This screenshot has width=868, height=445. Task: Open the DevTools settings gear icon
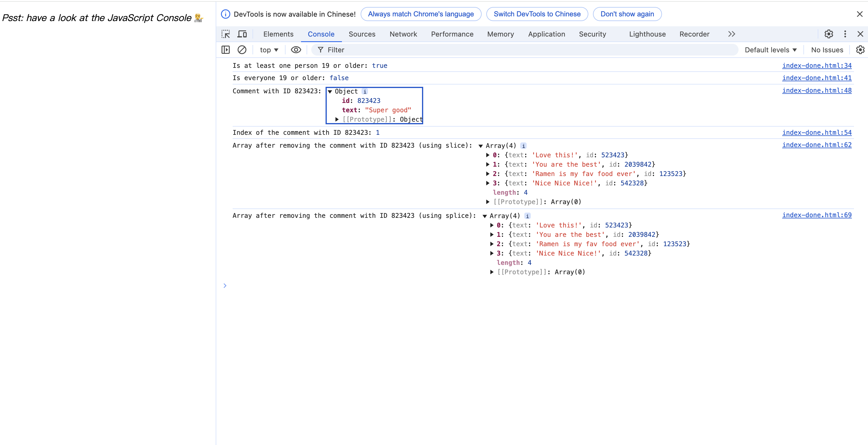click(x=829, y=34)
